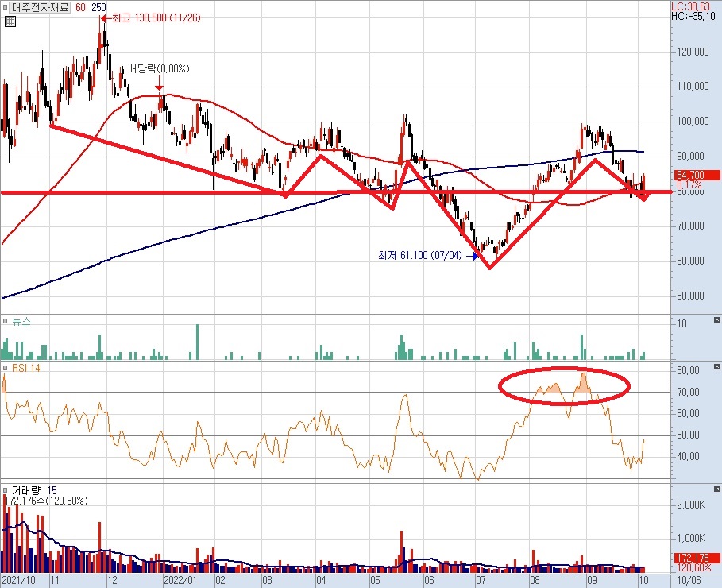The width and height of the screenshot is (722, 588).
Task: Select the 대주전자재료 stock name label
Action: (40, 7)
